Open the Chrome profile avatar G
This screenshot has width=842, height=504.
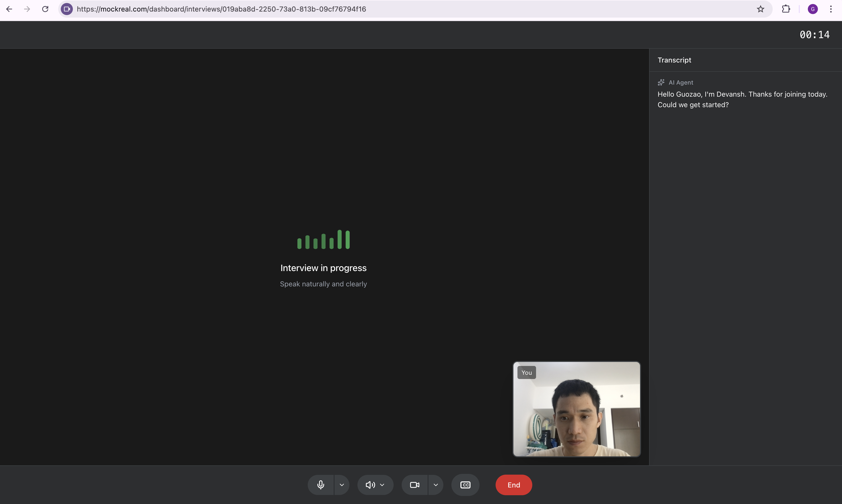point(812,9)
